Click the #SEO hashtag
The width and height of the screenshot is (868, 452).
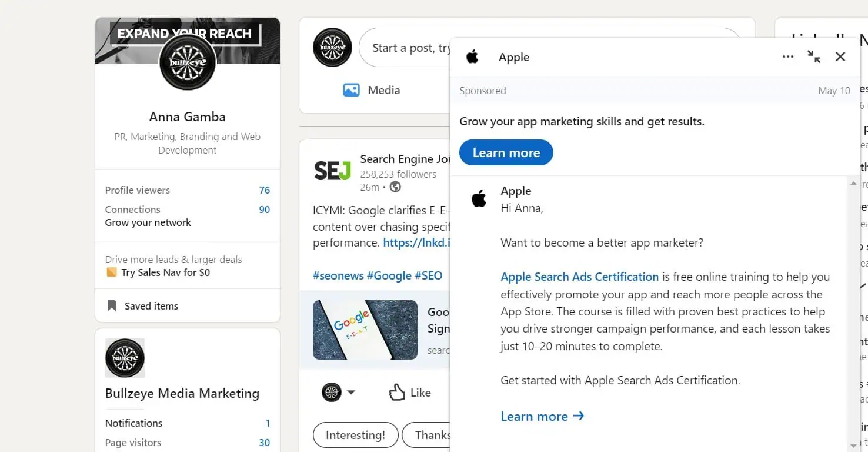click(429, 275)
